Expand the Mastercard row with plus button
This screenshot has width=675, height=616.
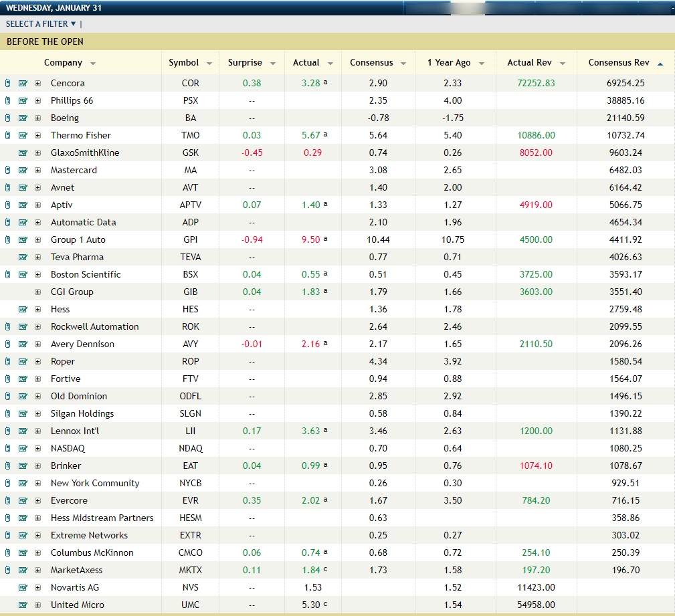(38, 170)
